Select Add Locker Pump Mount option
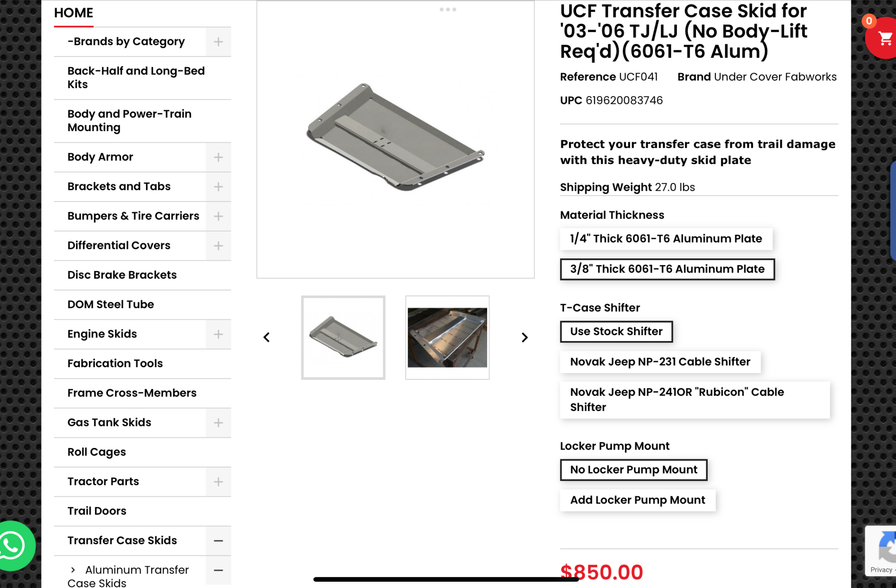 (637, 500)
